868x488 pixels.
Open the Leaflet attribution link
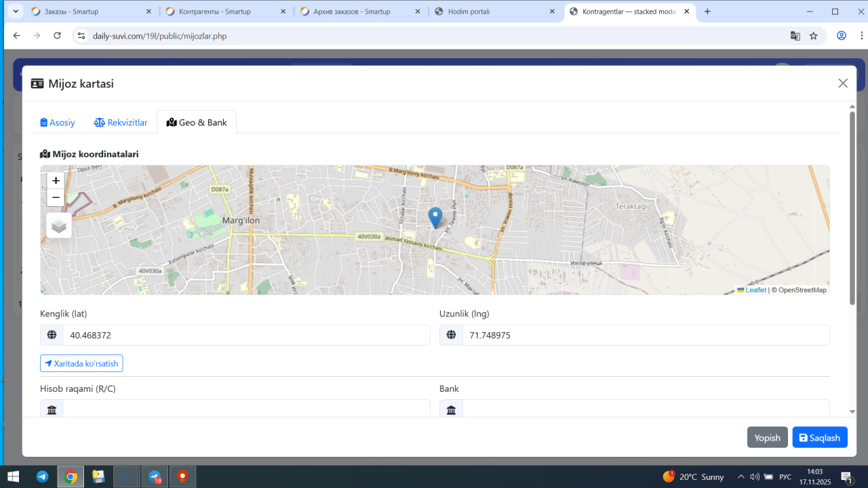click(755, 290)
